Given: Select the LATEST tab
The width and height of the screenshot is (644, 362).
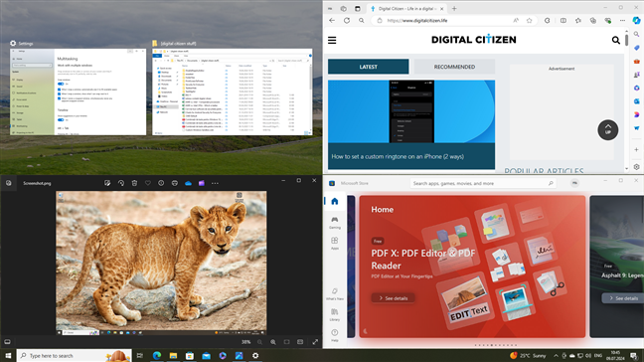Looking at the screenshot, I should [368, 67].
